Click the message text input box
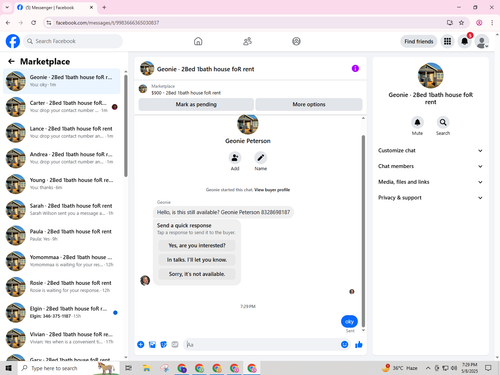 tap(262, 344)
